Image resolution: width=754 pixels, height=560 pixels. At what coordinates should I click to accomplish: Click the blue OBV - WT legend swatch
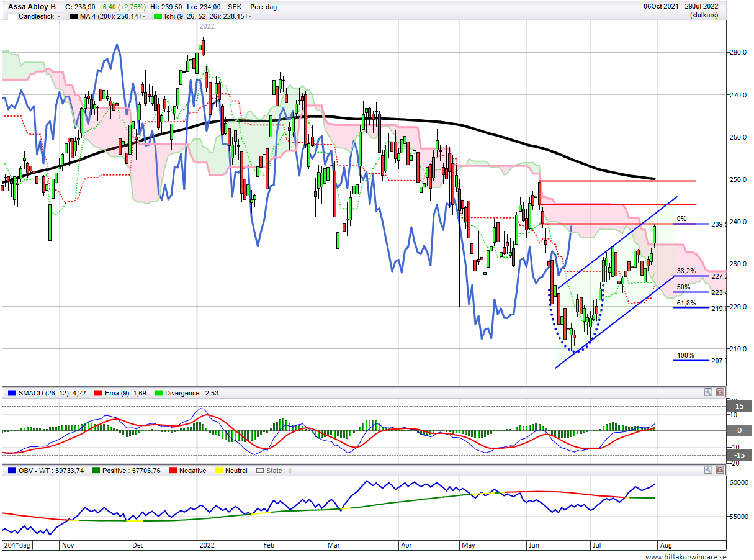point(12,471)
